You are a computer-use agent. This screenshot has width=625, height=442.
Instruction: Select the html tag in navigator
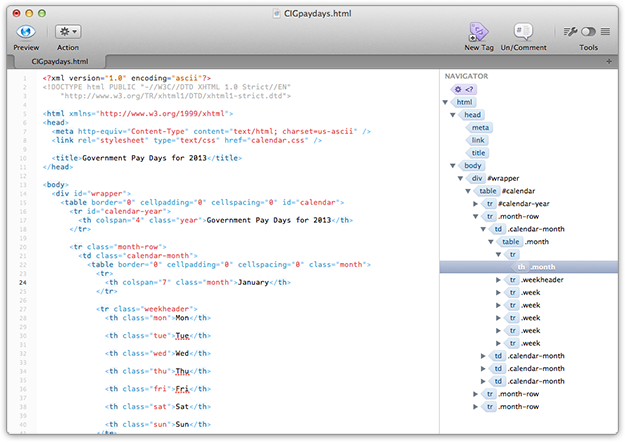464,102
